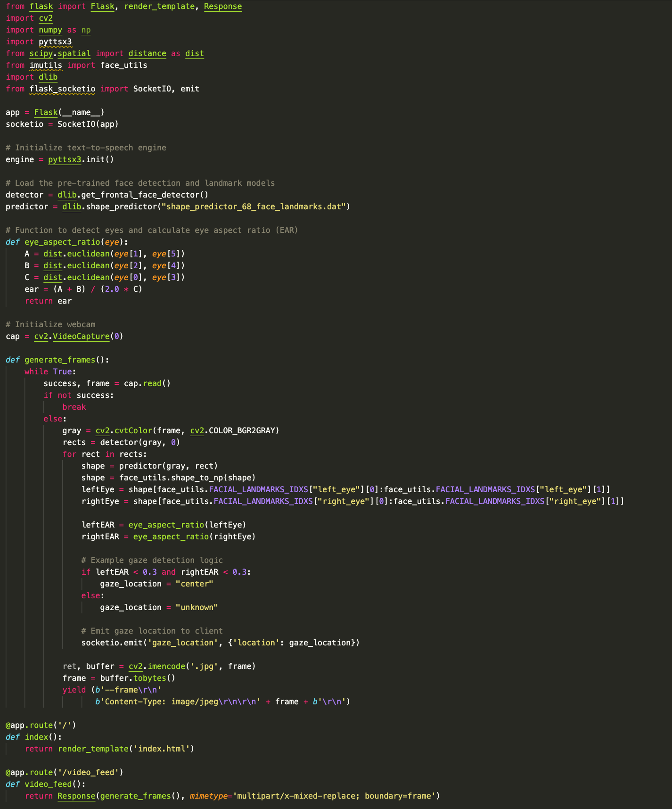The image size is (672, 809).
Task: Click 'socketio = SocketIO(app)' line
Action: [x=62, y=124]
